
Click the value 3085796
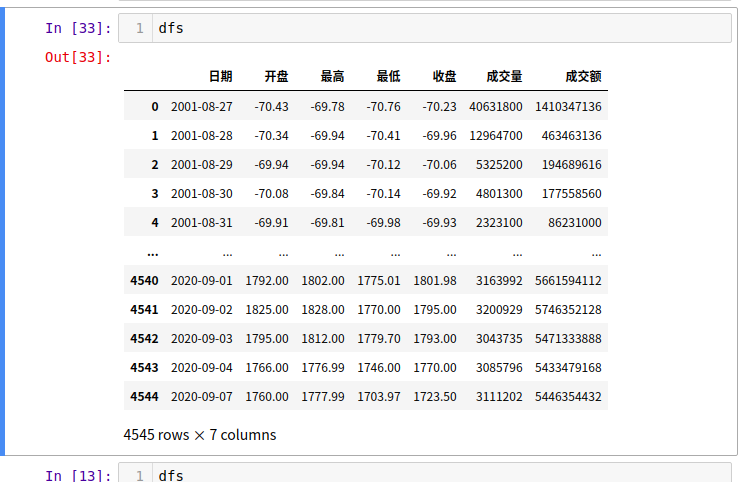pos(499,367)
